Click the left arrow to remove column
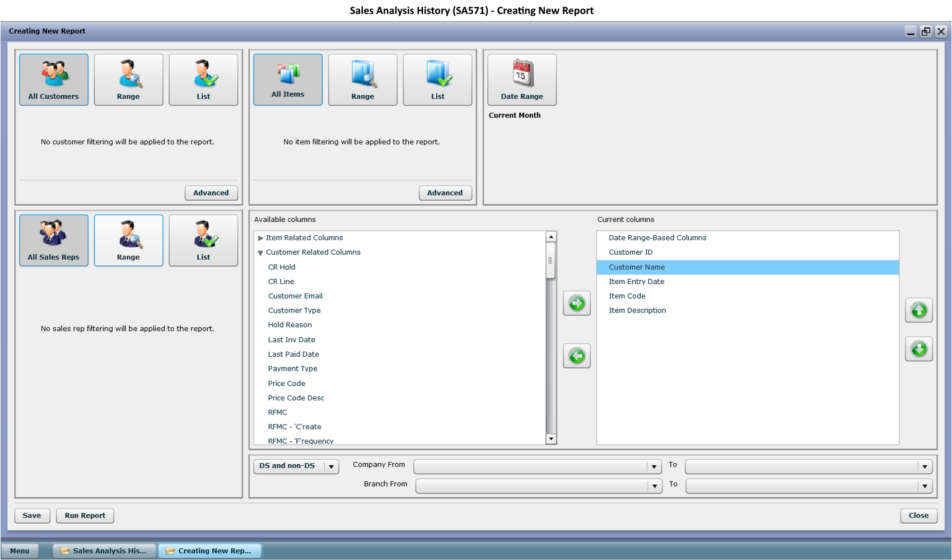Image resolution: width=952 pixels, height=560 pixels. pos(576,356)
